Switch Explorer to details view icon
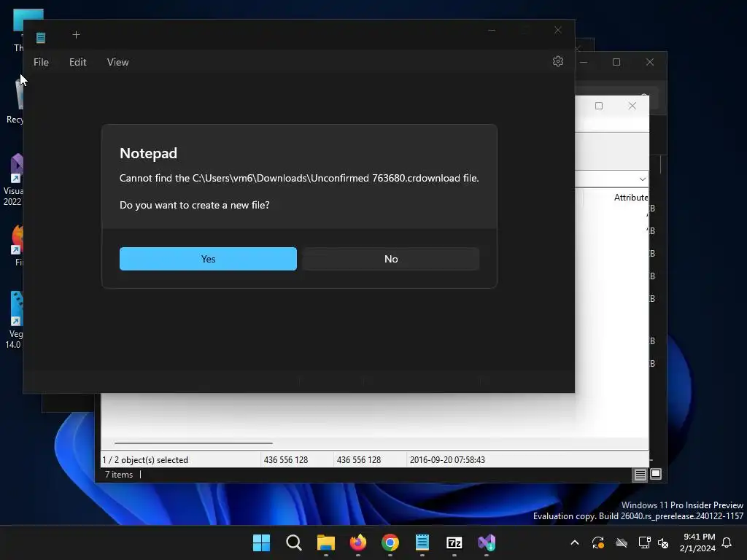The image size is (747, 560). coord(640,474)
